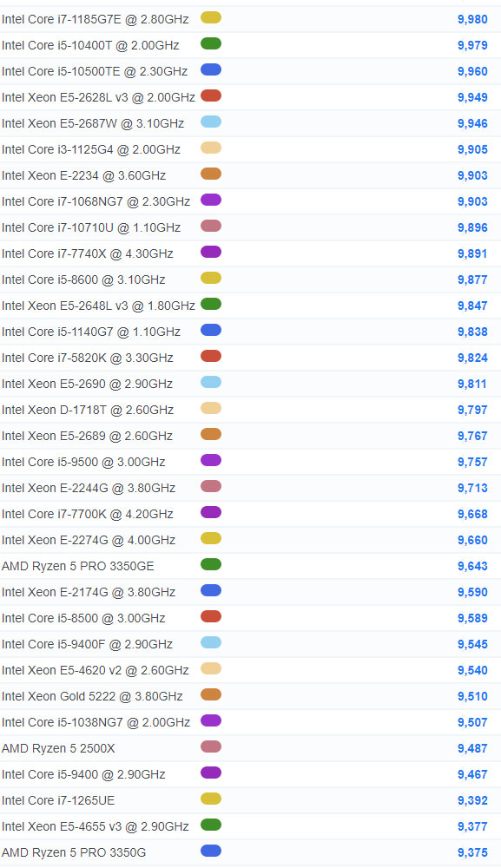Click the green swatch beside Ryzen 5 PRO 3350GE
The image size is (501, 868).
click(x=211, y=564)
